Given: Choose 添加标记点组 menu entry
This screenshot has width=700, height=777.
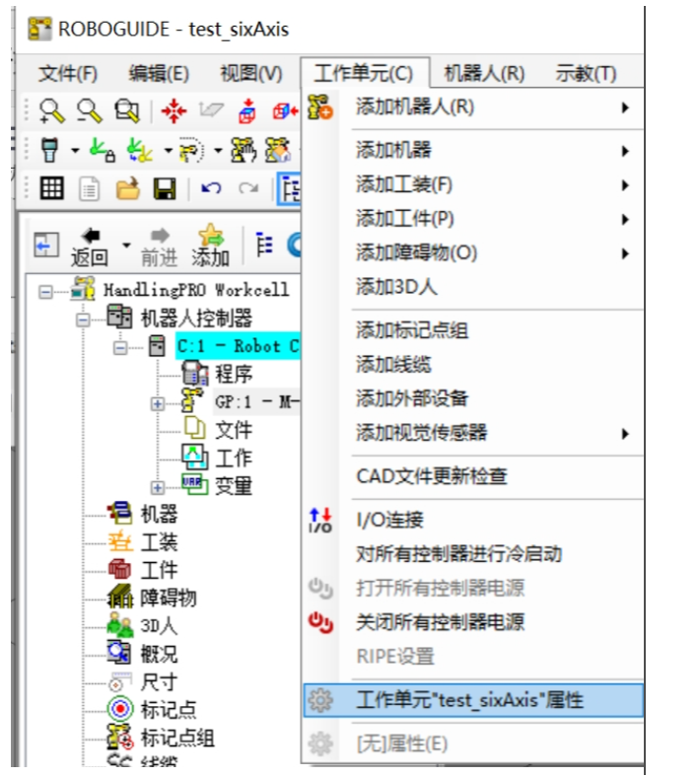Looking at the screenshot, I should (x=473, y=330).
